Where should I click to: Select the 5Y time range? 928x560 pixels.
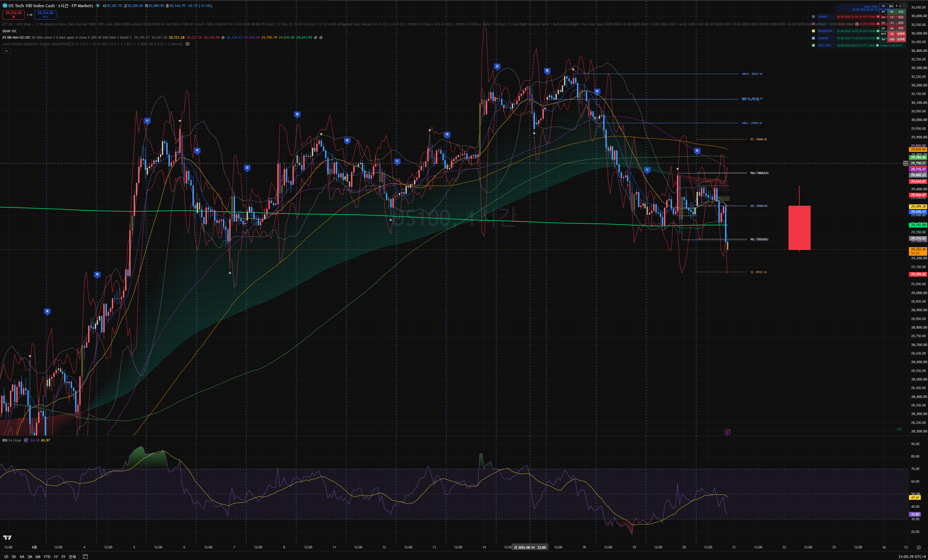tap(63, 557)
